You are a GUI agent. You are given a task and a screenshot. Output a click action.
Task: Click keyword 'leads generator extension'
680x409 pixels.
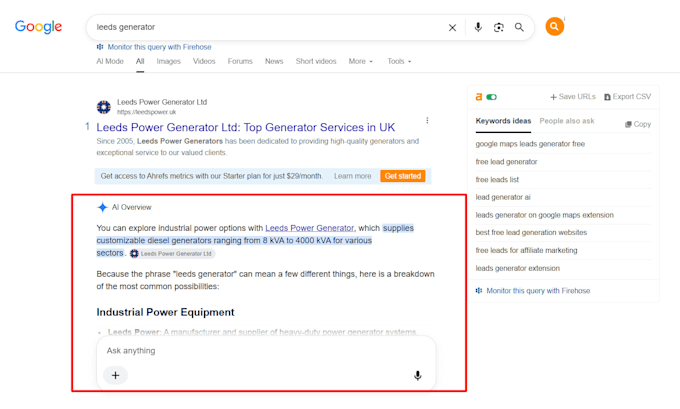click(517, 268)
